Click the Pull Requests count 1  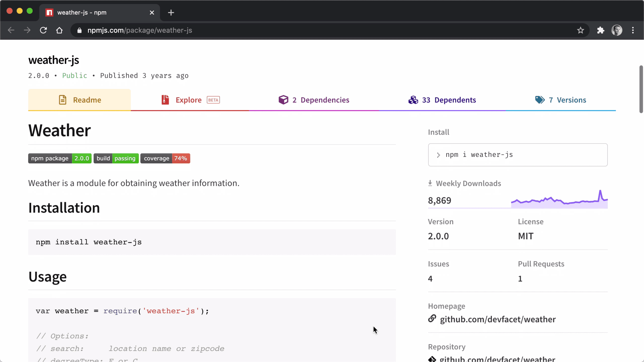pos(520,279)
